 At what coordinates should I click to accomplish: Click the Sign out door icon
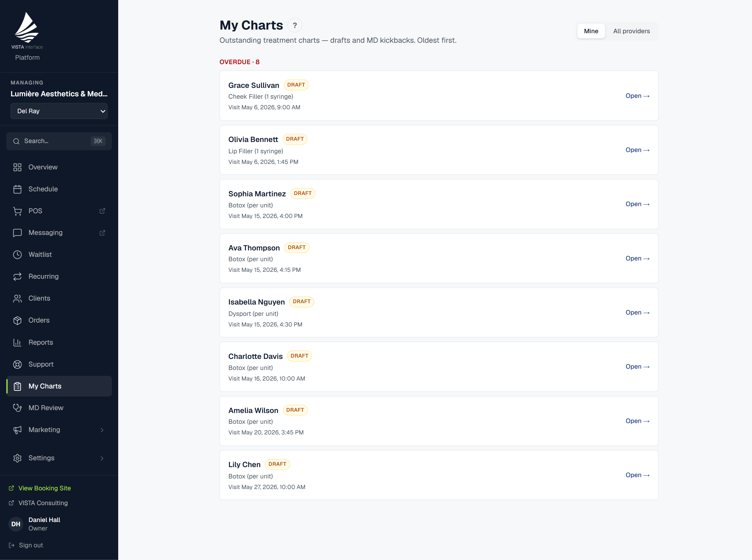point(12,545)
